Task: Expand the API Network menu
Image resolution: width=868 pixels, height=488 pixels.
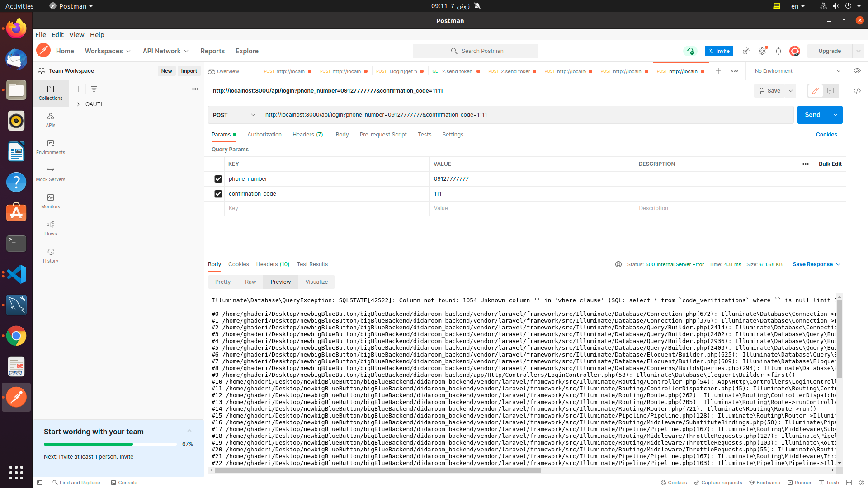Action: (x=165, y=51)
